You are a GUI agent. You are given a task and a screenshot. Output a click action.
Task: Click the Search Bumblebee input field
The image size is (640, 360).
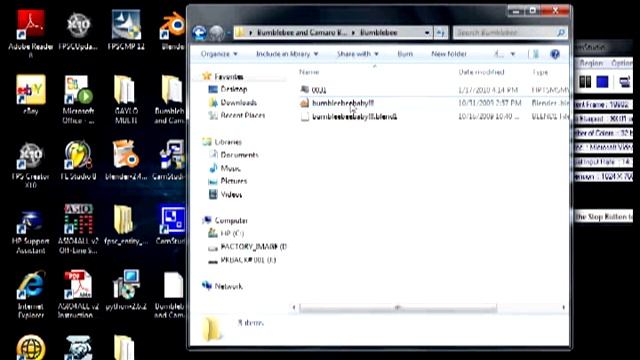(505, 32)
